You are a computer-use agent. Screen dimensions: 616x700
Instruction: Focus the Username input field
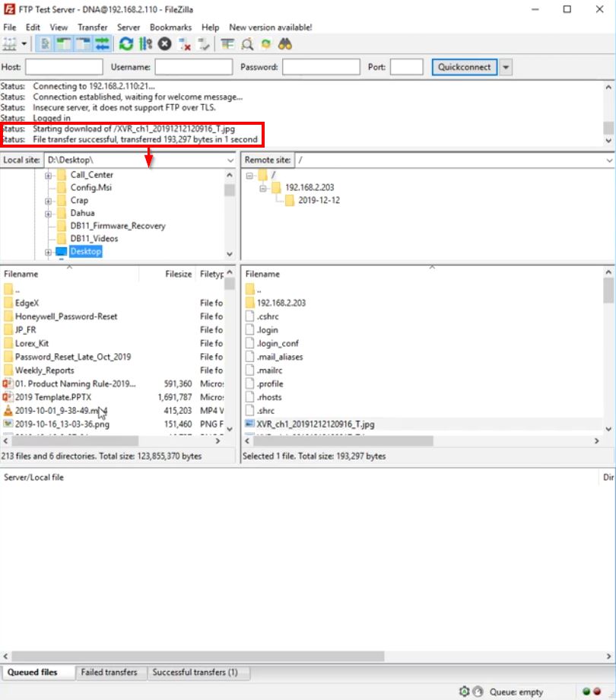[194, 67]
